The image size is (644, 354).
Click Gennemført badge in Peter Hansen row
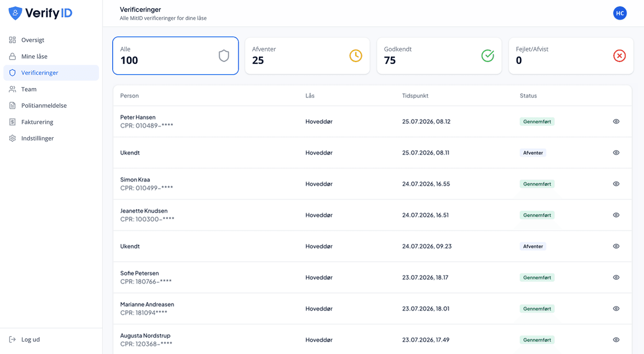click(x=537, y=122)
